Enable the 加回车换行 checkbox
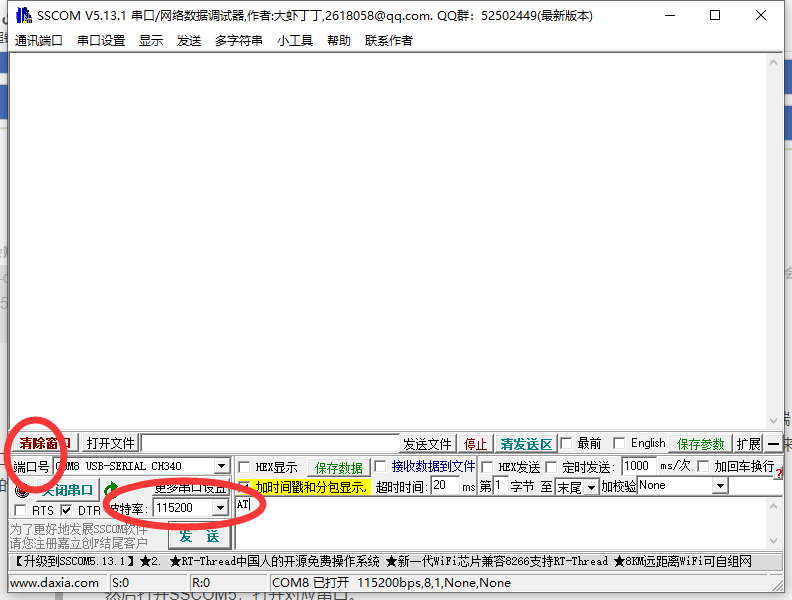Viewport: 792px width, 600px height. coord(703,466)
